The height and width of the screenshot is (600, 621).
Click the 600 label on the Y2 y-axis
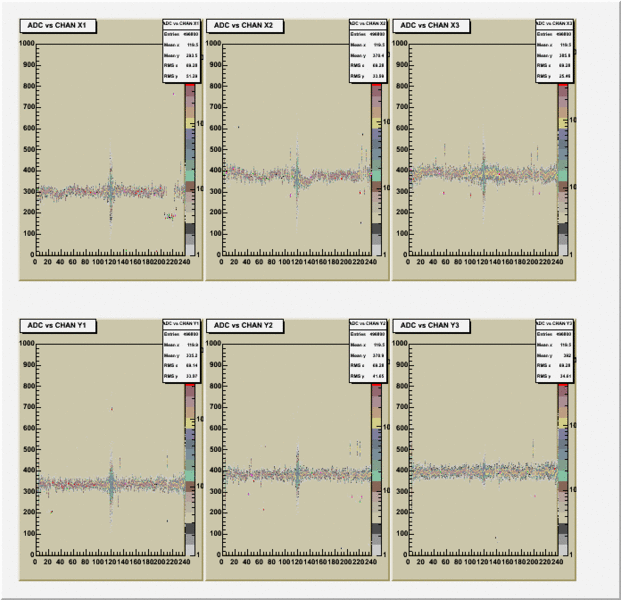(x=215, y=428)
